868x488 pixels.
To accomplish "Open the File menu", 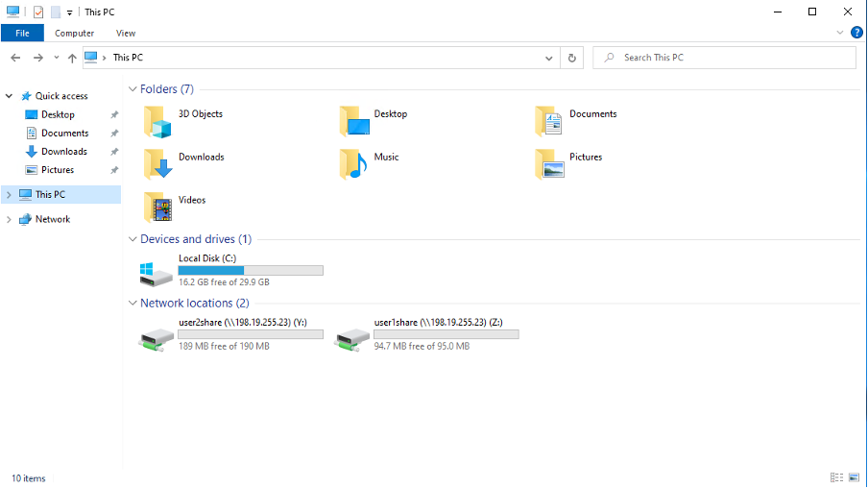I will click(22, 34).
